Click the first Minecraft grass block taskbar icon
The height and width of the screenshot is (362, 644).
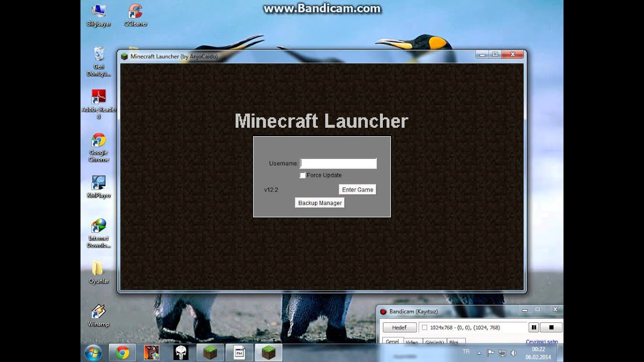pos(210,352)
